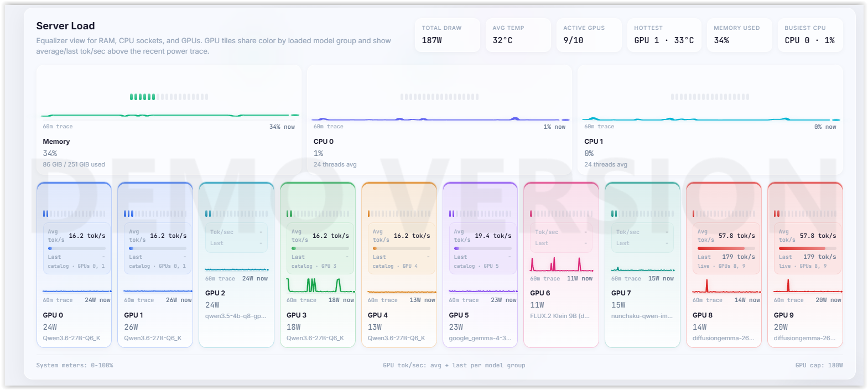Viewport: 868px width, 390px height.
Task: Click the 'Server Load' heading
Action: [x=65, y=26]
